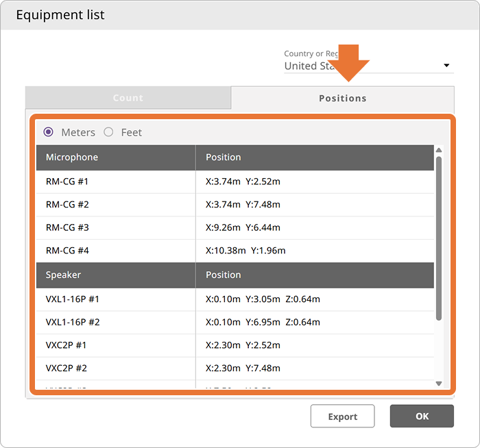Select the VXL1-16P #2 row
This screenshot has height=448, width=480.
(235, 323)
